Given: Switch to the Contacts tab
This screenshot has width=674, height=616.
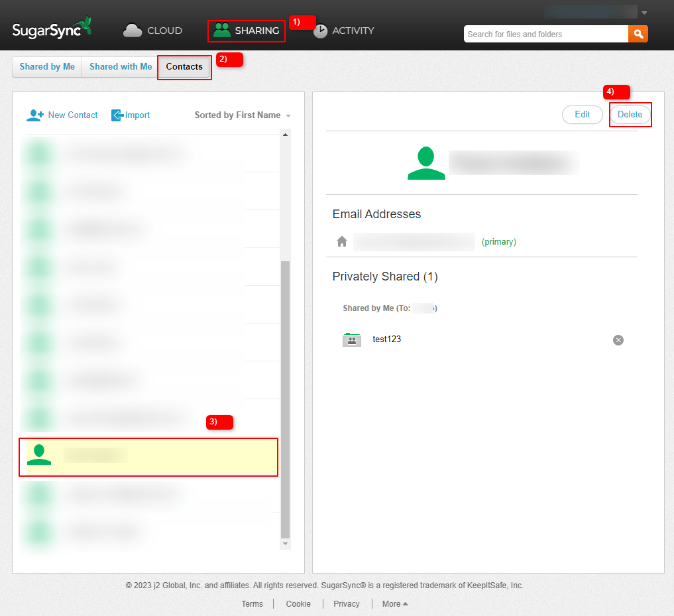Looking at the screenshot, I should pos(184,67).
